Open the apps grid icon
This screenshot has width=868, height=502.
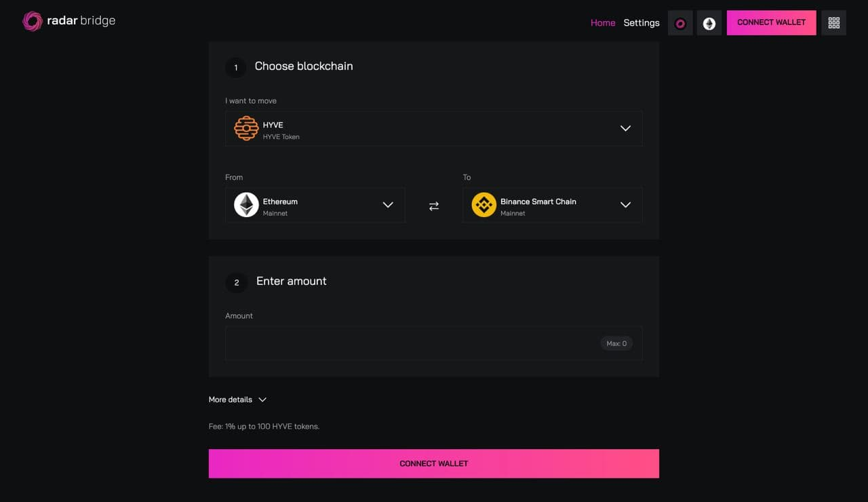point(834,23)
